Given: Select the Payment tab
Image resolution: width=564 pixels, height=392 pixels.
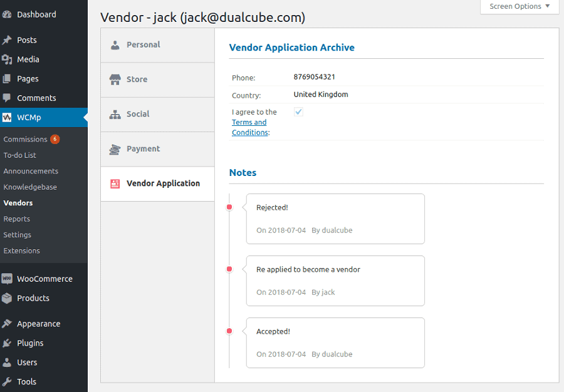Looking at the screenshot, I should 143,149.
